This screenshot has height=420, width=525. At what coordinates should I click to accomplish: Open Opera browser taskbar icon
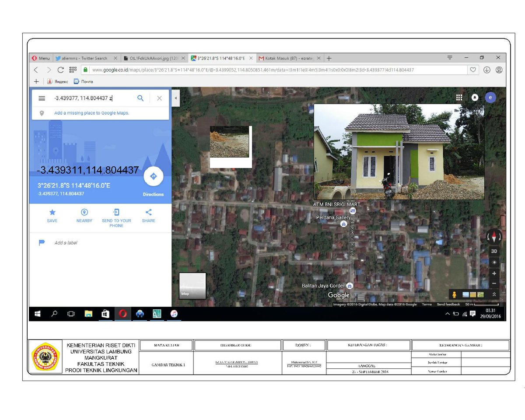tap(123, 314)
